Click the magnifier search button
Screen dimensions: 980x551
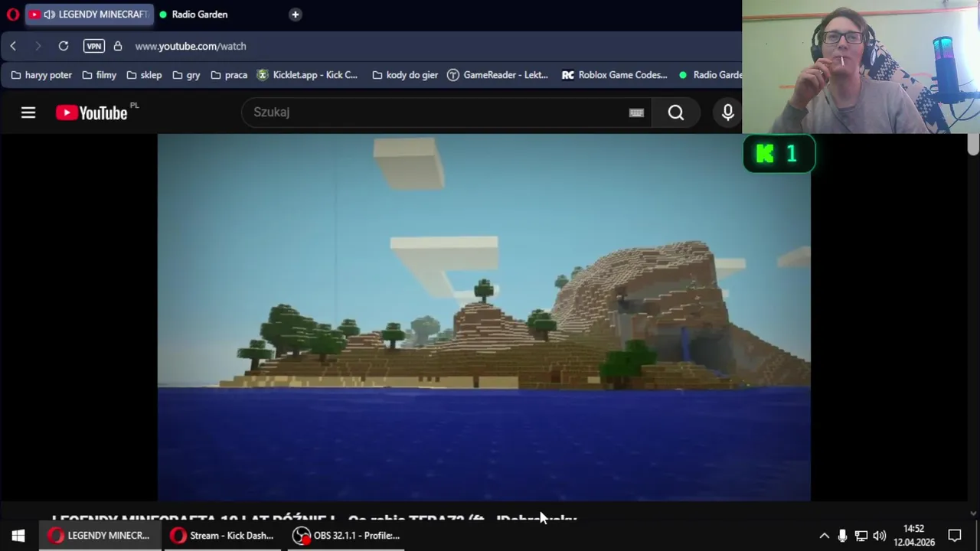click(676, 112)
